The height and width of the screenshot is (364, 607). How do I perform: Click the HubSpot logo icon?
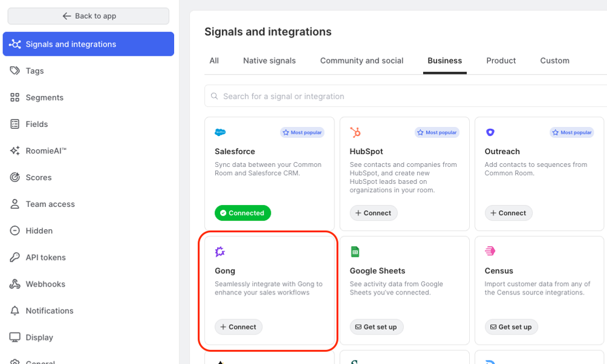(355, 132)
